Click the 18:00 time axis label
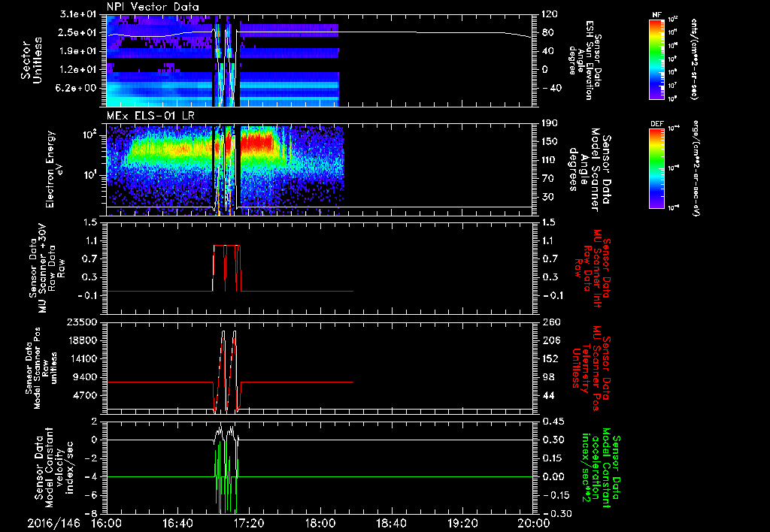Image resolution: width=770 pixels, height=532 pixels. pos(320,523)
